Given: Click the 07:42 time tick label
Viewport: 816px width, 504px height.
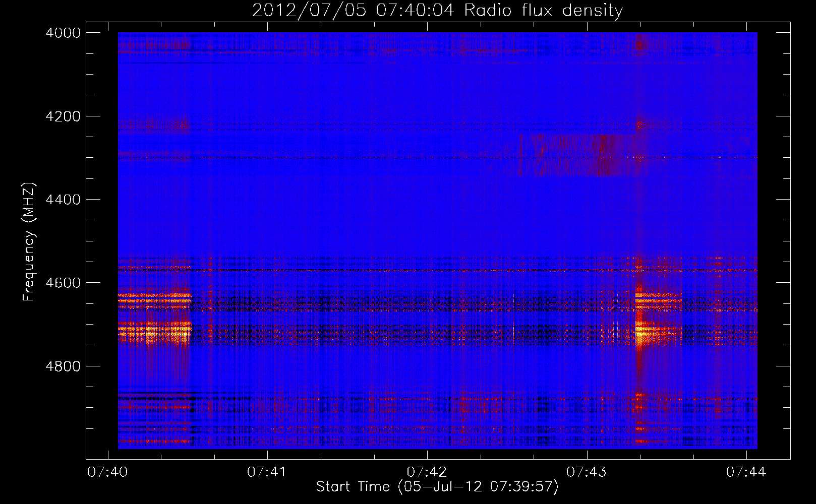Looking at the screenshot, I should tap(427, 472).
